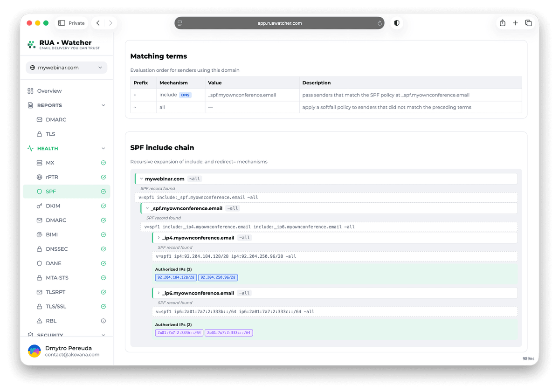Open a new tab with the plus icon
The image size is (559, 392).
516,23
